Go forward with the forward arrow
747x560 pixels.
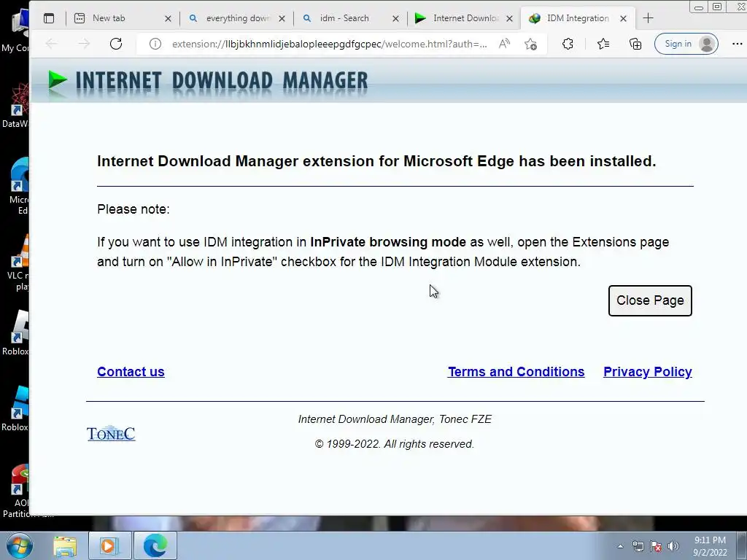84,44
